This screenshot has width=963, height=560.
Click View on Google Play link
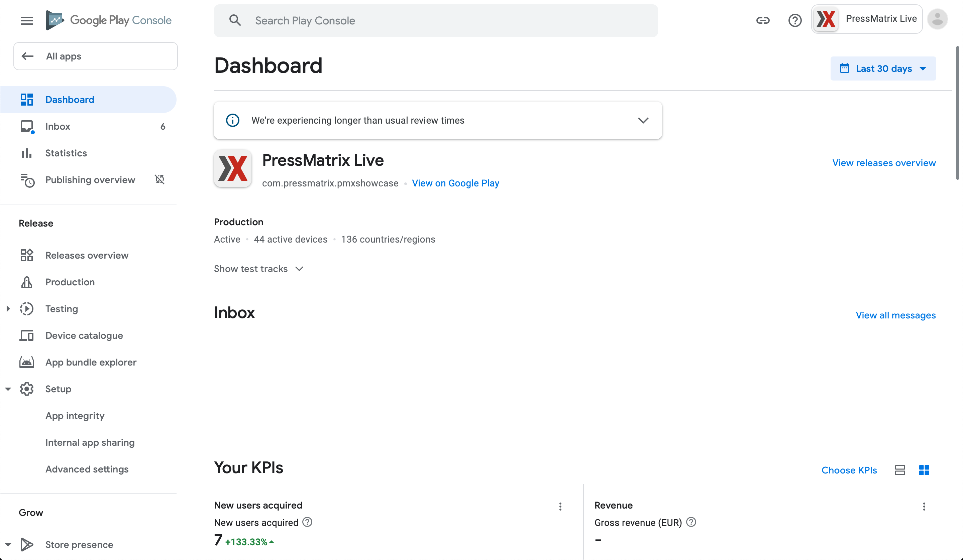click(455, 183)
